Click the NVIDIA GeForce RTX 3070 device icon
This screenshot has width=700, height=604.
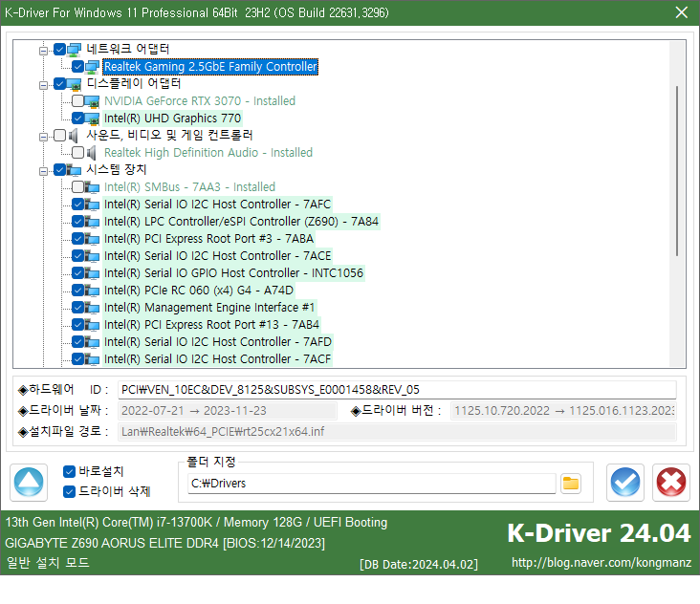[92, 101]
